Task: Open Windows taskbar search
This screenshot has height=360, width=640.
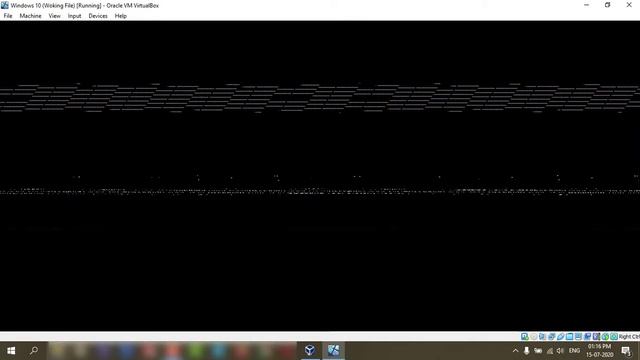Action: pyautogui.click(x=34, y=351)
